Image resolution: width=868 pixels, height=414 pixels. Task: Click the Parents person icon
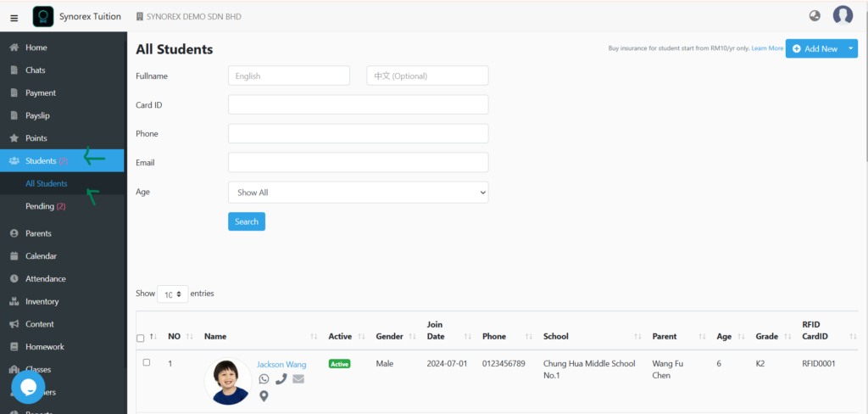(x=14, y=233)
